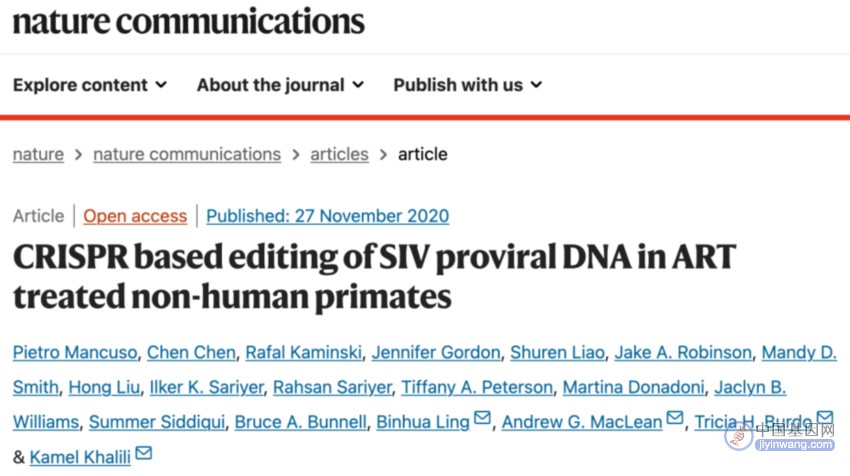This screenshot has width=850, height=476.
Task: Click the Published: 27 November 2020 link
Action: coord(327,216)
